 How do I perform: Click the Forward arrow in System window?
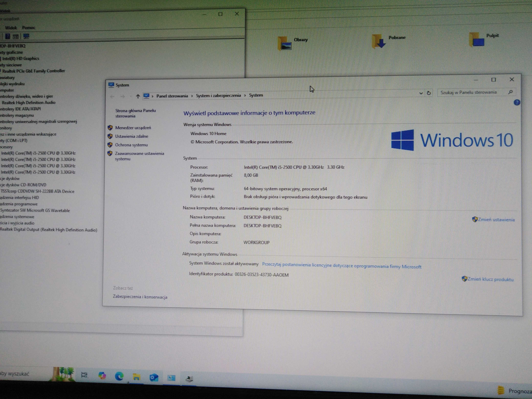pos(122,96)
